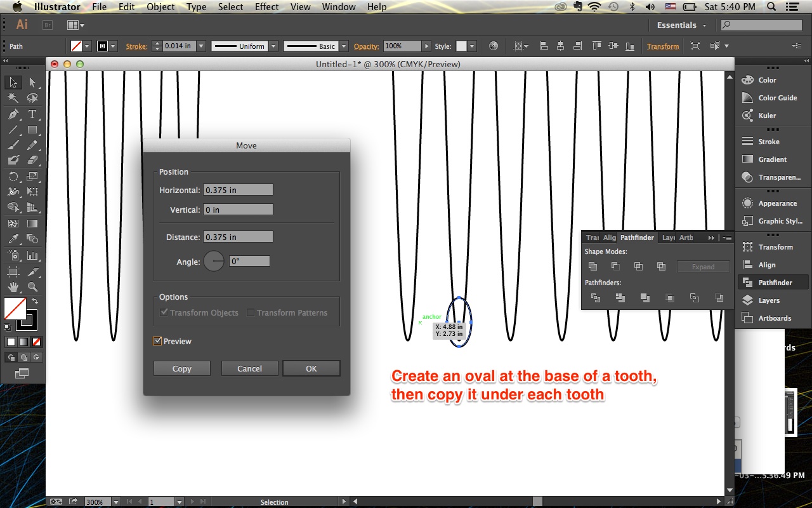Swap fill and stroke colors arrow
Viewport: 812px width, 508px height.
[35, 301]
